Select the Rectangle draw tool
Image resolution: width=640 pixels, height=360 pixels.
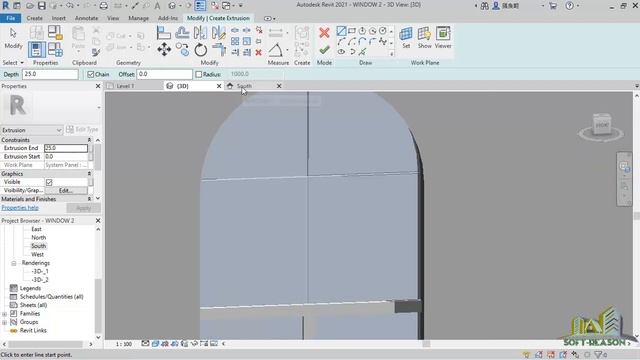(352, 31)
